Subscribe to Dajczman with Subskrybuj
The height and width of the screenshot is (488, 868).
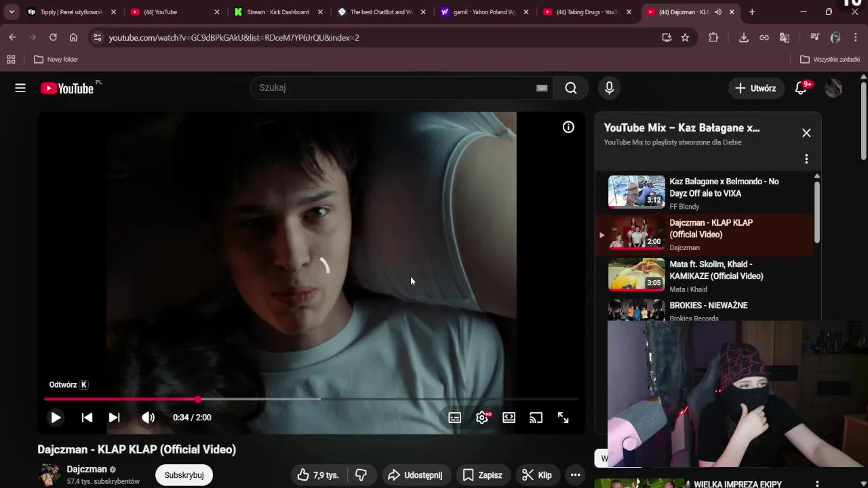point(184,475)
